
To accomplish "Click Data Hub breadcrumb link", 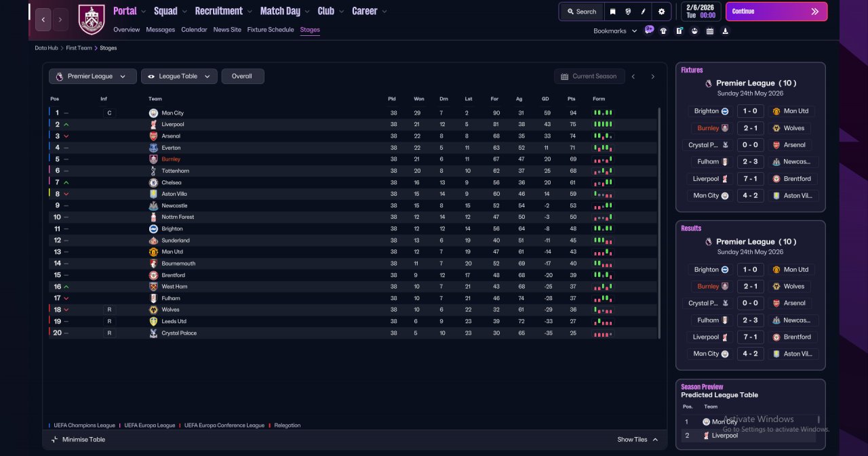I will point(47,48).
